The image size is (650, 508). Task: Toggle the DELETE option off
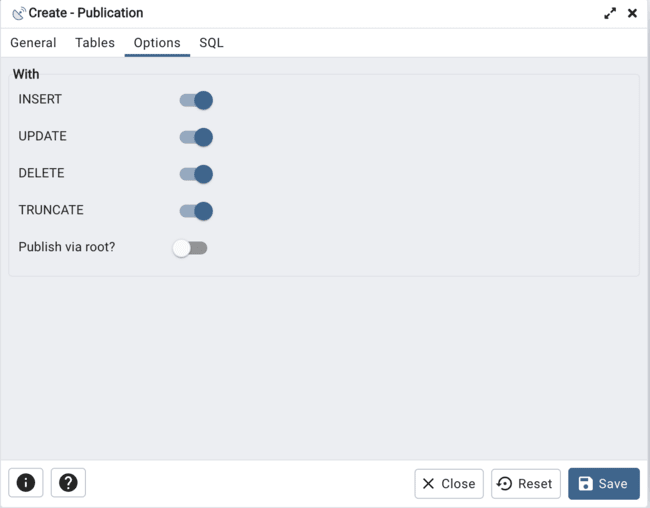pos(196,174)
